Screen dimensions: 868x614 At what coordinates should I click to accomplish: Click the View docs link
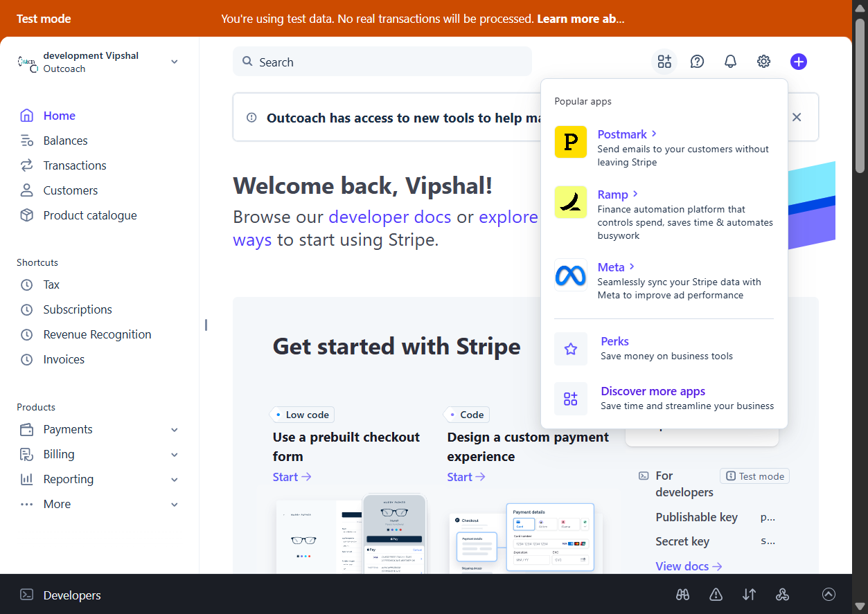[x=689, y=566]
